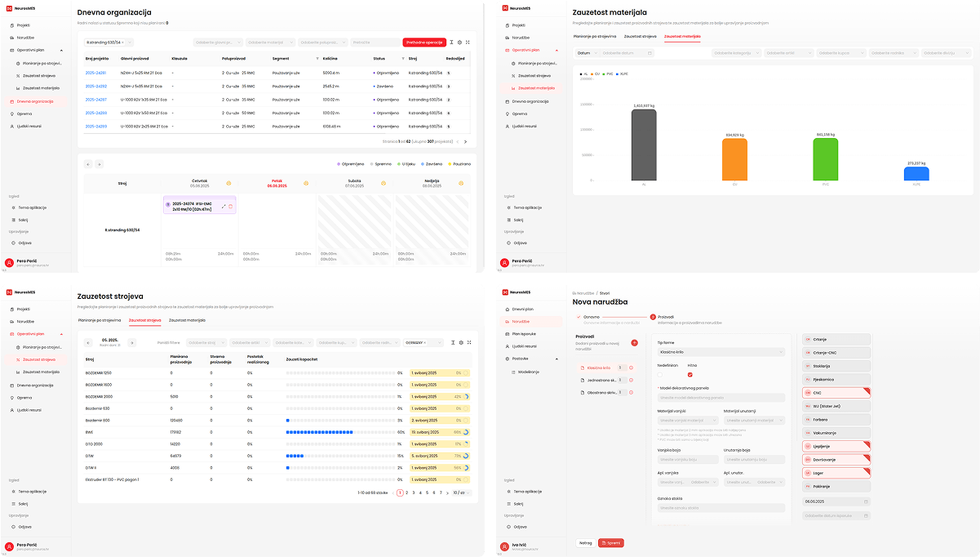
Task: Click the remove icon next to Jednostrano product
Action: coord(631,380)
